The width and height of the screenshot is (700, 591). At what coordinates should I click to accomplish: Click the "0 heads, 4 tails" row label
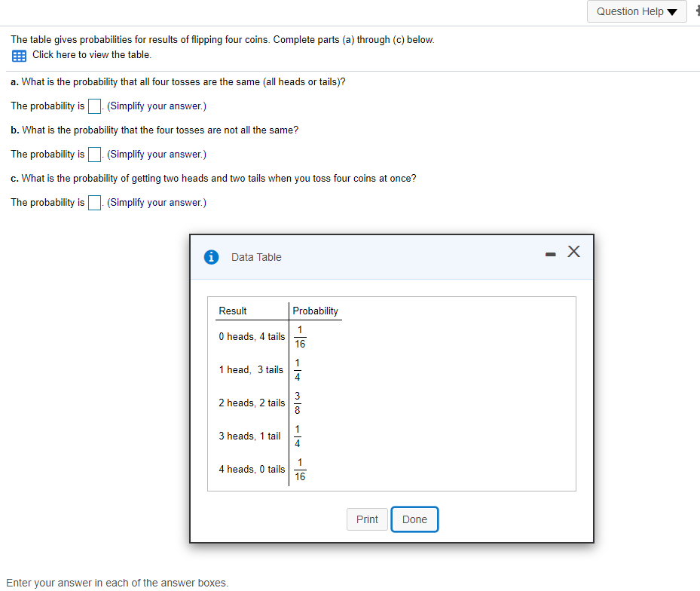pos(251,336)
